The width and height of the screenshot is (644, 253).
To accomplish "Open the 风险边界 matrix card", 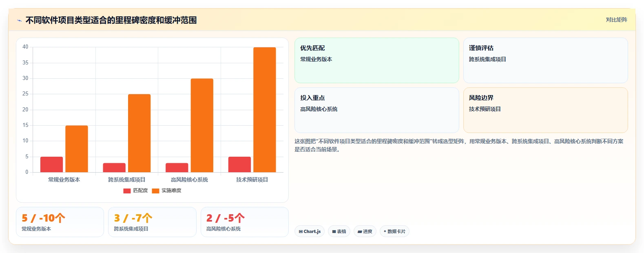I will click(x=546, y=110).
